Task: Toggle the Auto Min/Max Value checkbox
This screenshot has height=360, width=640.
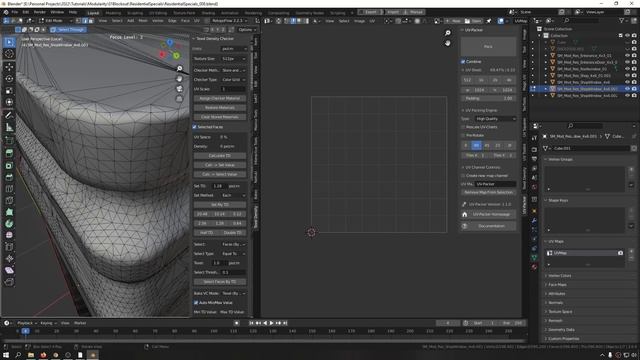Action: [x=196, y=302]
